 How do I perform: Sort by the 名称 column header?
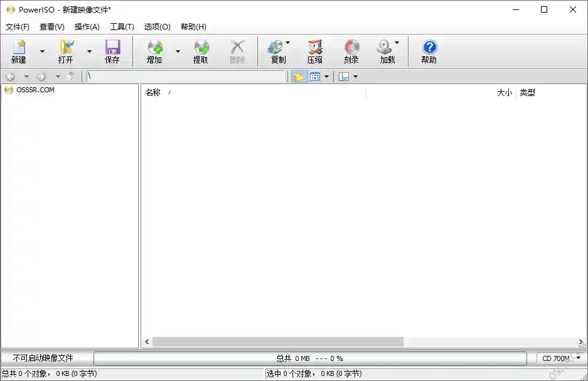(x=155, y=92)
